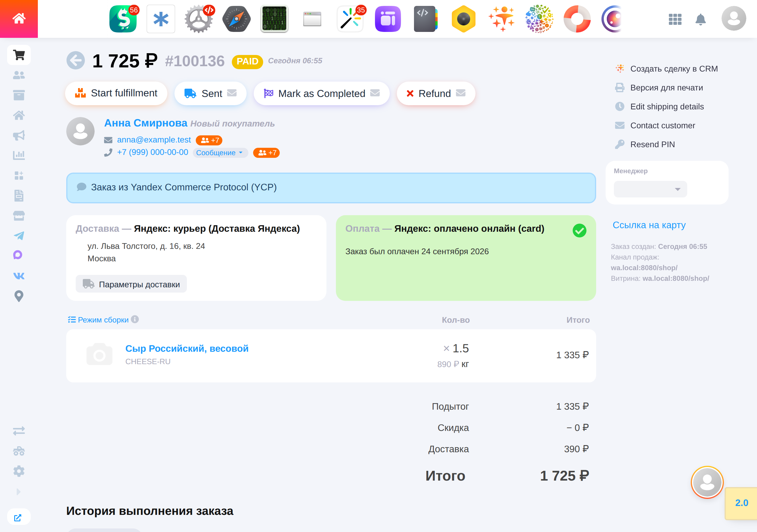Go back with the arrow beside order total
Screen dimensions: 757x532
coord(75,60)
